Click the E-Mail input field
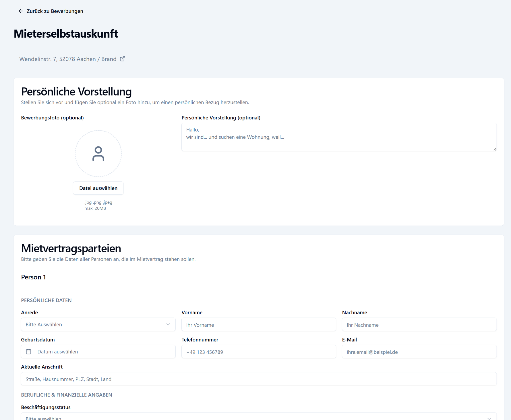This screenshot has width=511, height=420. pos(419,352)
